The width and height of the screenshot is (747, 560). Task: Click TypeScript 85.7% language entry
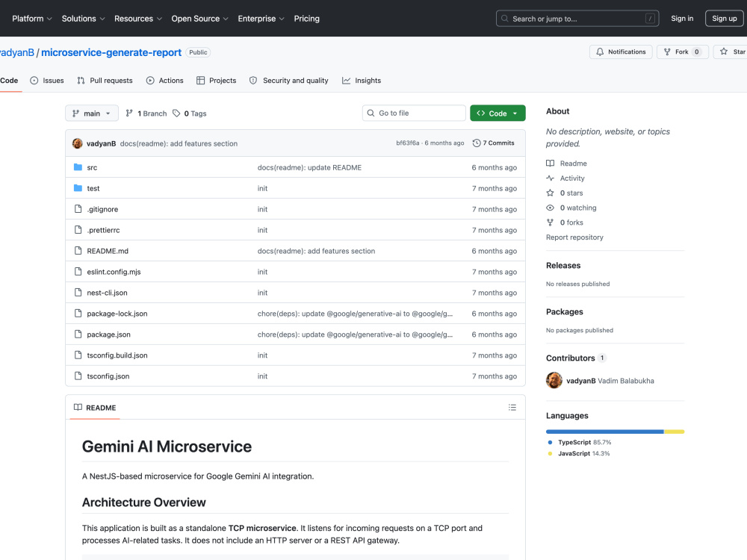(x=580, y=442)
